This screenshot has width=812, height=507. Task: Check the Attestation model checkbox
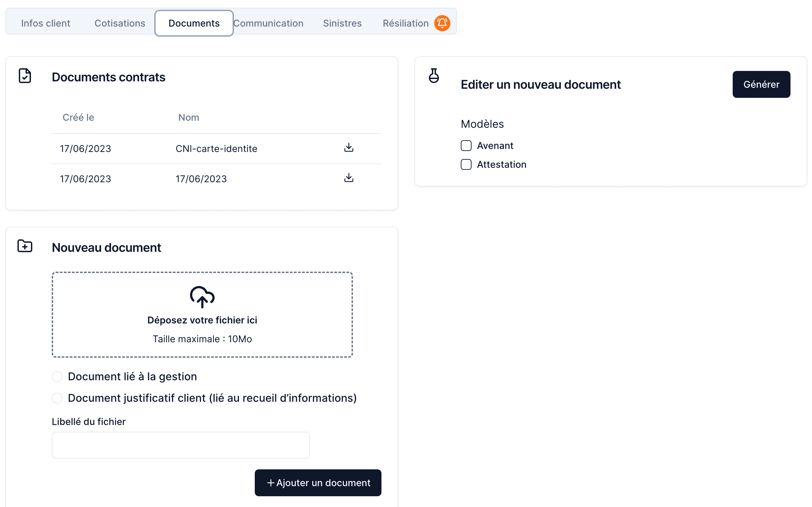click(466, 164)
